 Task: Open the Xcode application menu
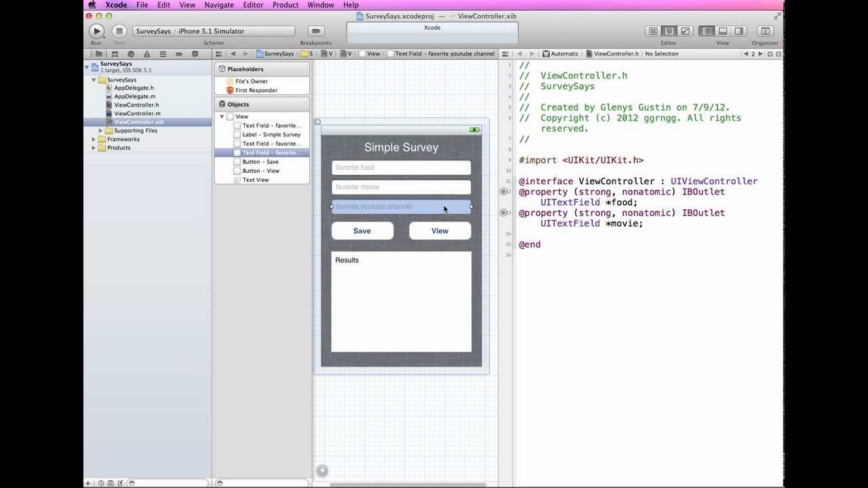(x=116, y=5)
